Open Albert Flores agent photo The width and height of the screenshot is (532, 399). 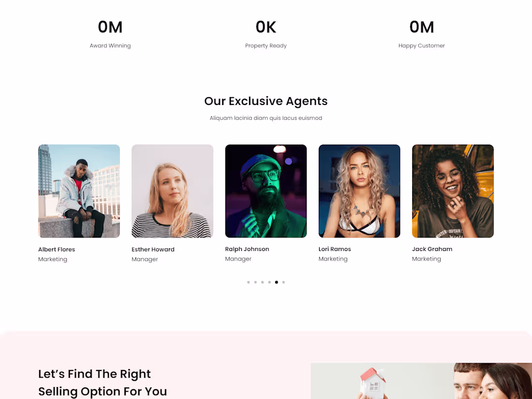(79, 191)
